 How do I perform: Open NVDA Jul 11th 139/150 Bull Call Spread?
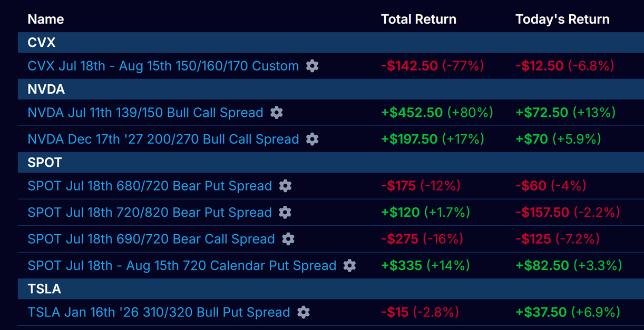tap(145, 113)
